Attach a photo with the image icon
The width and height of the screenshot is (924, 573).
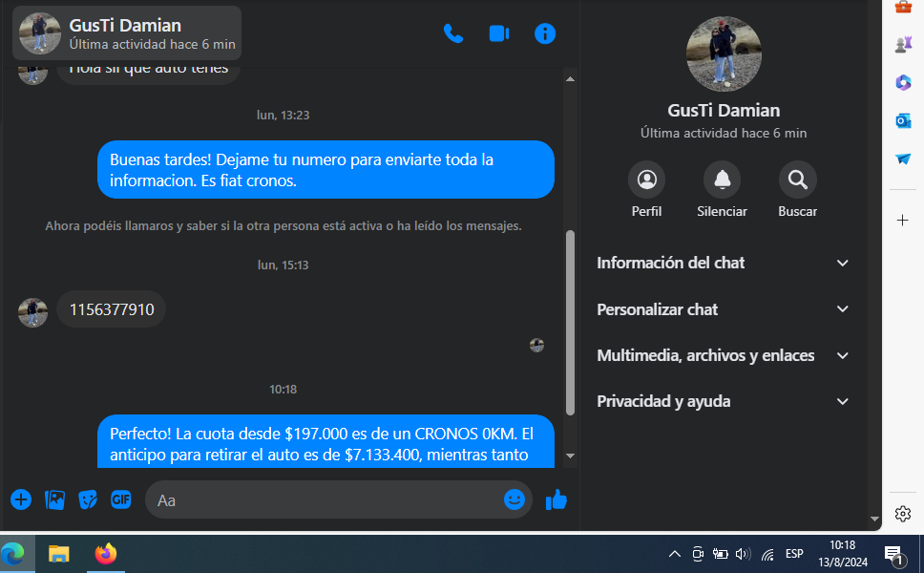[x=54, y=499]
